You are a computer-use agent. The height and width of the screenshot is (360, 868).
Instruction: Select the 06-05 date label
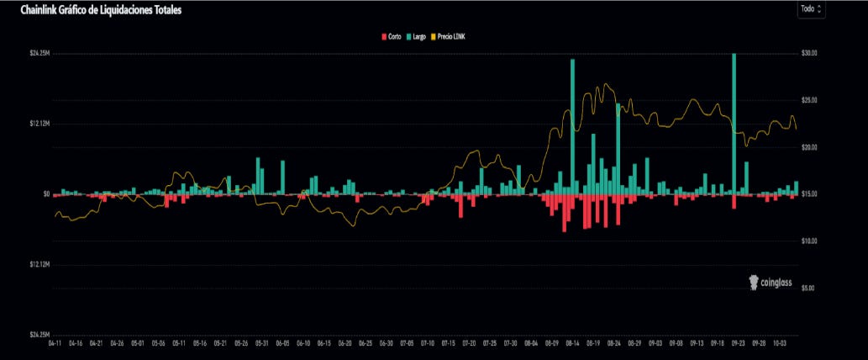283,343
